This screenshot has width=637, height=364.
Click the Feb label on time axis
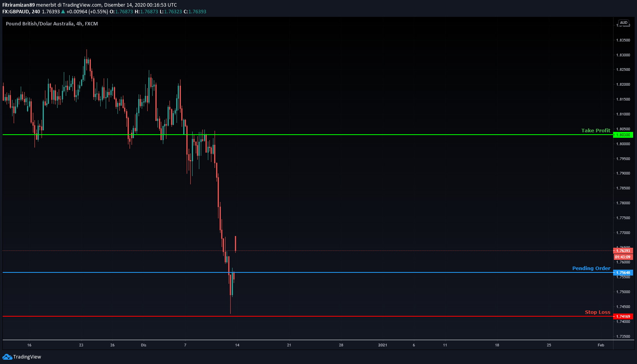[x=601, y=345]
